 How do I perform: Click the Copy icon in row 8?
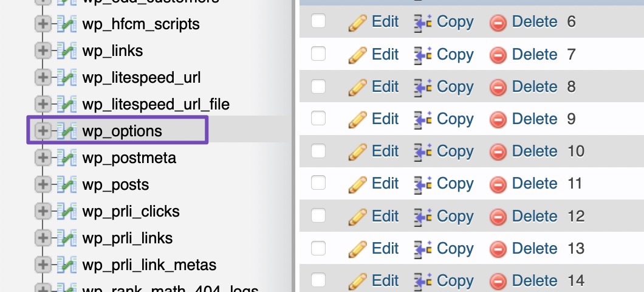423,87
